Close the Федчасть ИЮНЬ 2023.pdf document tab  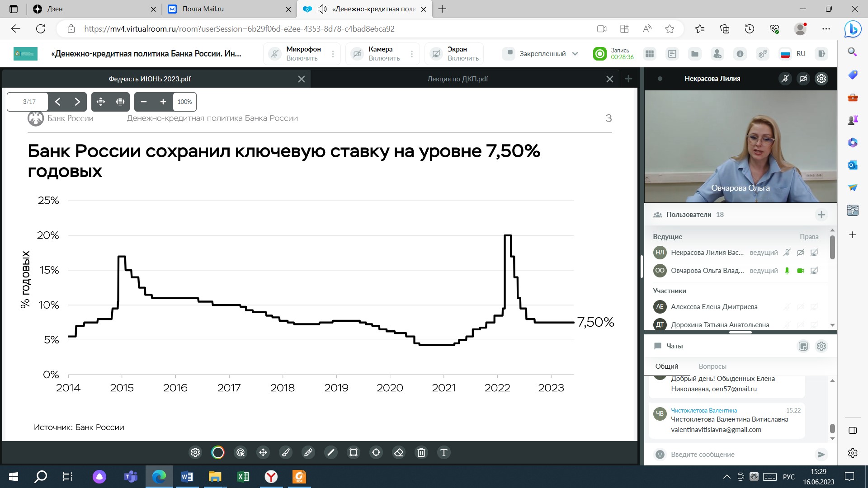(x=302, y=79)
